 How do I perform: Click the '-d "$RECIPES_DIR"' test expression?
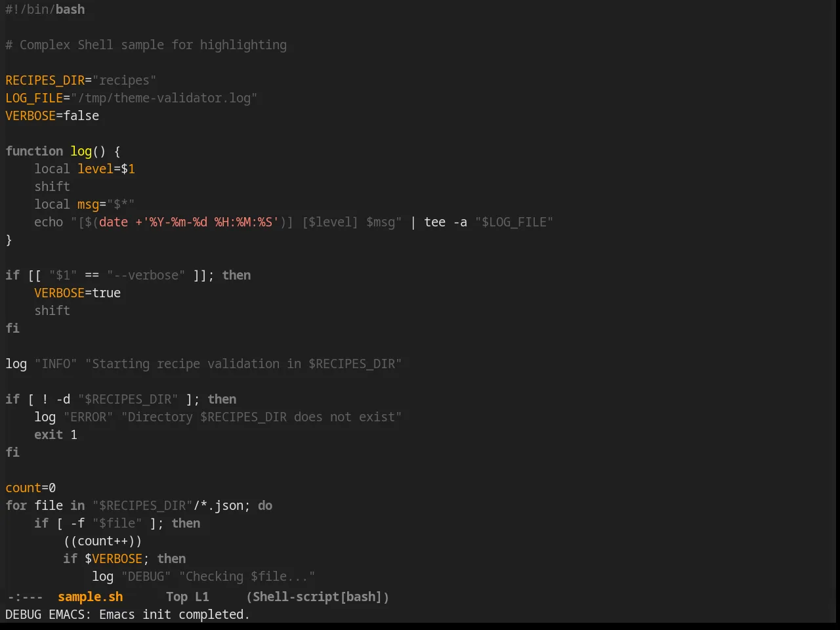coord(117,399)
